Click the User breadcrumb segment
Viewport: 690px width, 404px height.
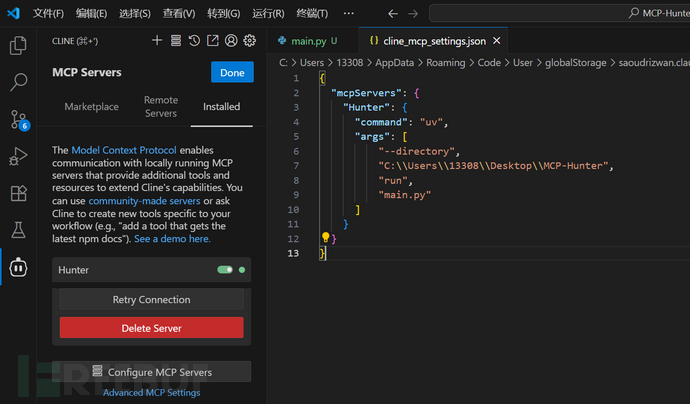point(523,63)
